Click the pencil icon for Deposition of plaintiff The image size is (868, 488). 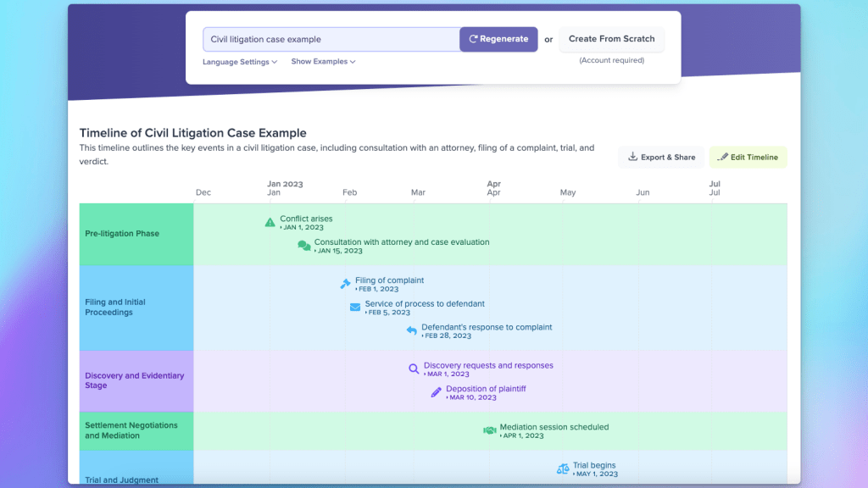pos(436,392)
